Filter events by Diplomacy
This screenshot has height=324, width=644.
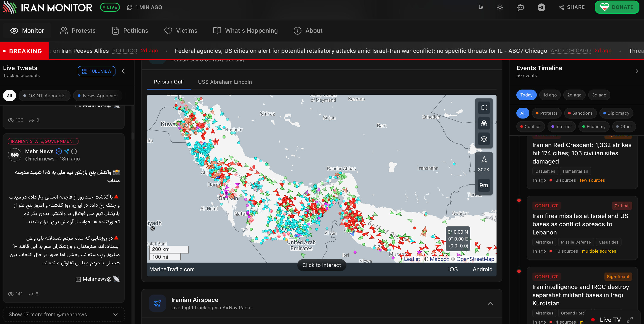click(616, 113)
